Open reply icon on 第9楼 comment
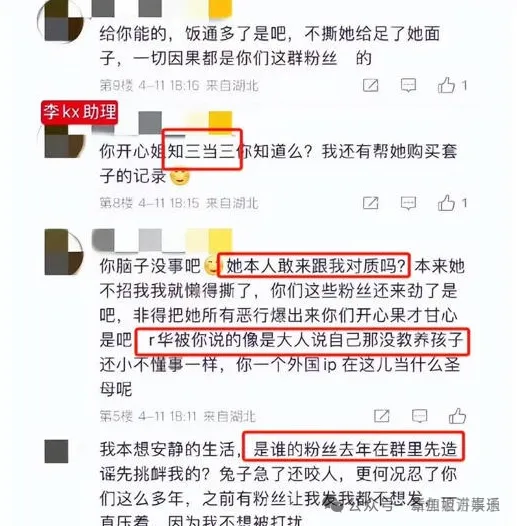The height and width of the screenshot is (526, 517). tap(408, 86)
